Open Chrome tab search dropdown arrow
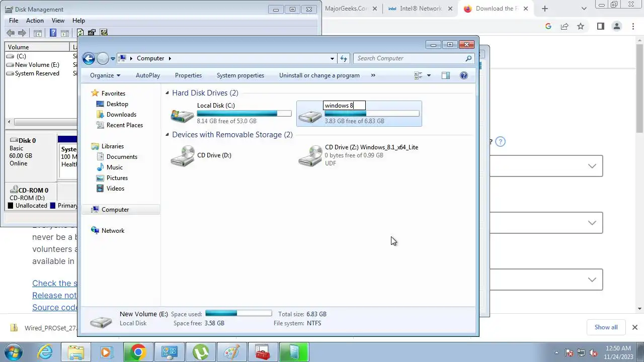This screenshot has height=362, width=644. pos(584,9)
